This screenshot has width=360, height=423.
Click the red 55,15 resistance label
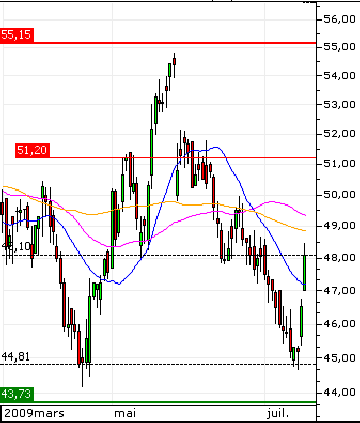17,34
